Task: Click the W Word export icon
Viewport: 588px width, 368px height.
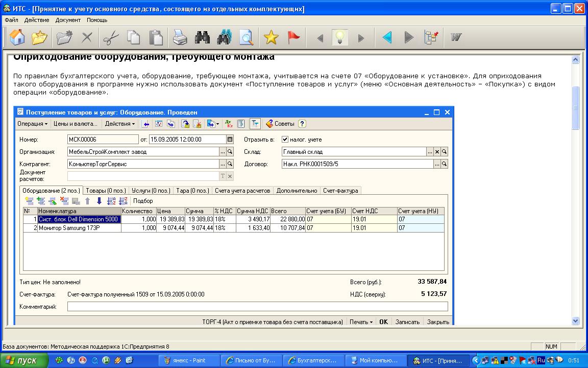Action: coord(456,37)
